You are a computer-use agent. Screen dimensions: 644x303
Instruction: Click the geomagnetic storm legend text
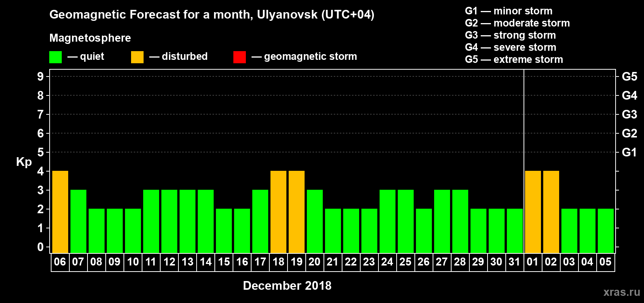(x=311, y=56)
